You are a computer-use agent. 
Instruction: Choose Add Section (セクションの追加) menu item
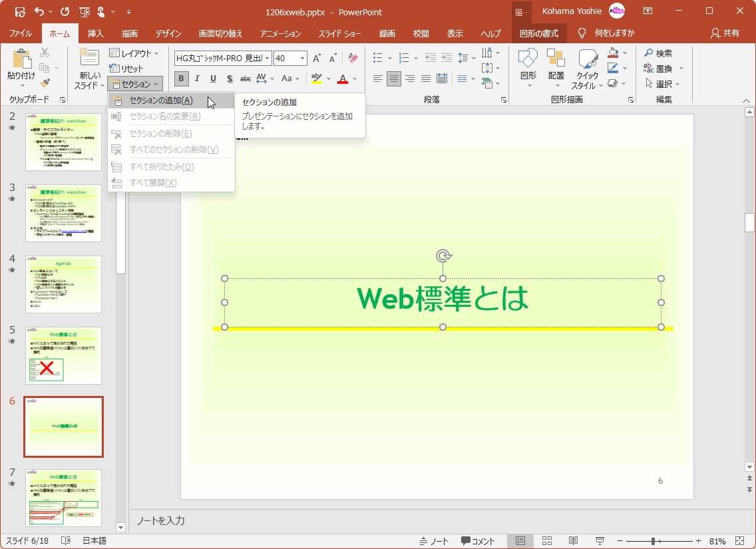(x=172, y=100)
